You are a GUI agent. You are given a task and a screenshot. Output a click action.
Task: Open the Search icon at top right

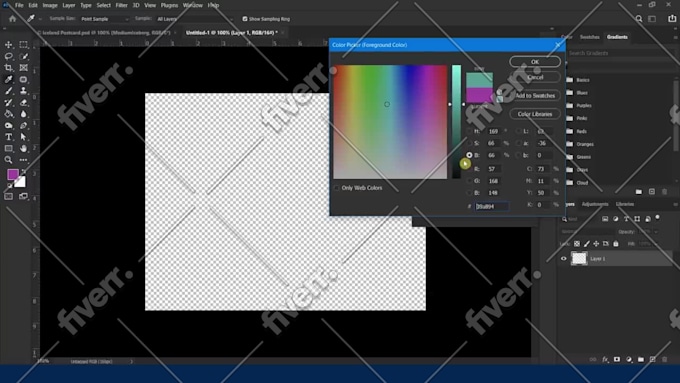(639, 19)
